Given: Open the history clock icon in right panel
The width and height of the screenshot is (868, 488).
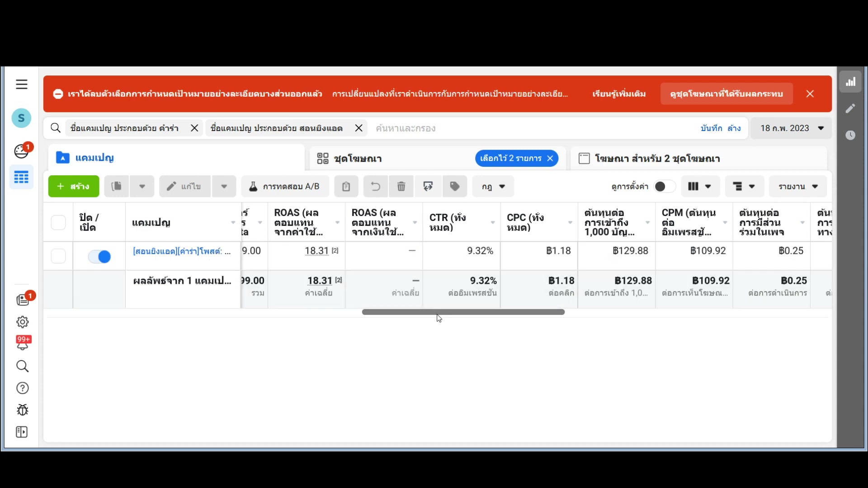Looking at the screenshot, I should [850, 135].
